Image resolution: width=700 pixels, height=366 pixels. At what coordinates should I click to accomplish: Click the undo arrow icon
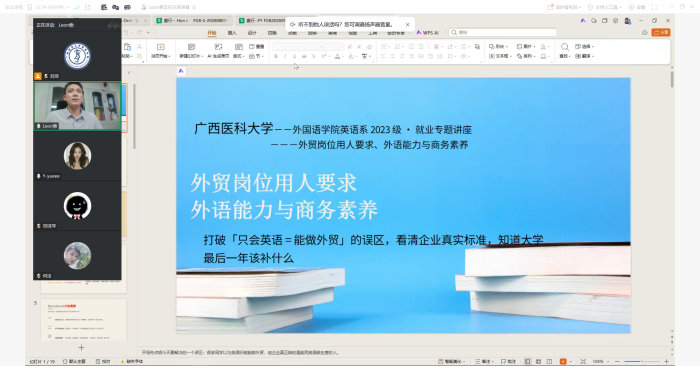pos(127,33)
